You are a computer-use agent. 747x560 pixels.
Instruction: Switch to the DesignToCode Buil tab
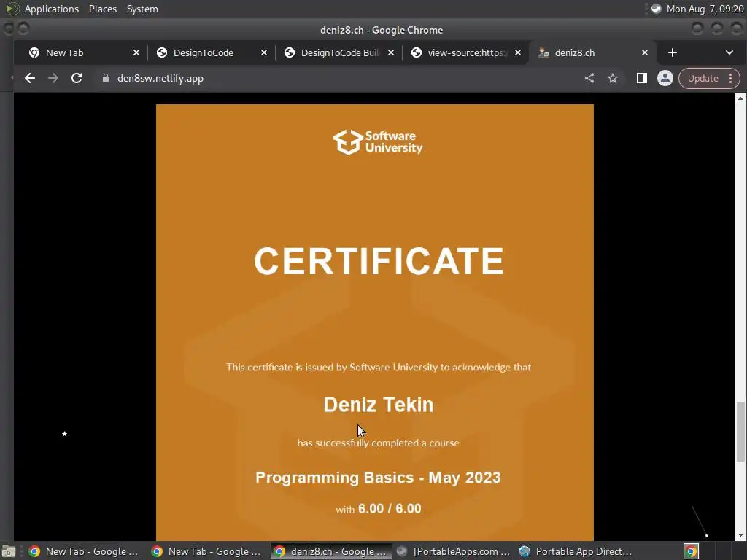point(340,52)
